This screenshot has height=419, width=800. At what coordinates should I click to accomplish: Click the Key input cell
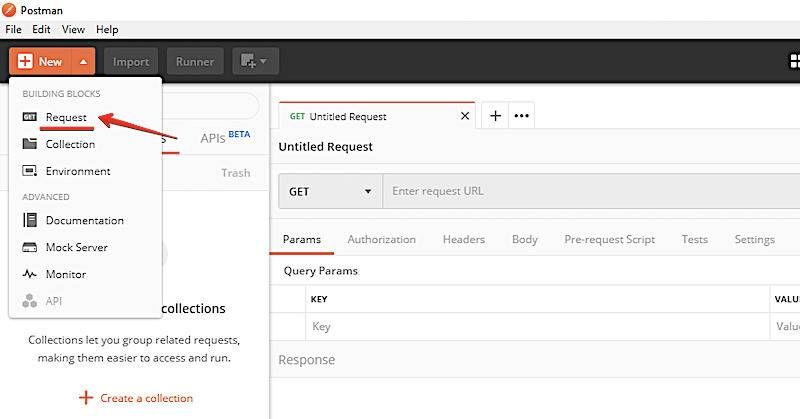click(x=538, y=327)
